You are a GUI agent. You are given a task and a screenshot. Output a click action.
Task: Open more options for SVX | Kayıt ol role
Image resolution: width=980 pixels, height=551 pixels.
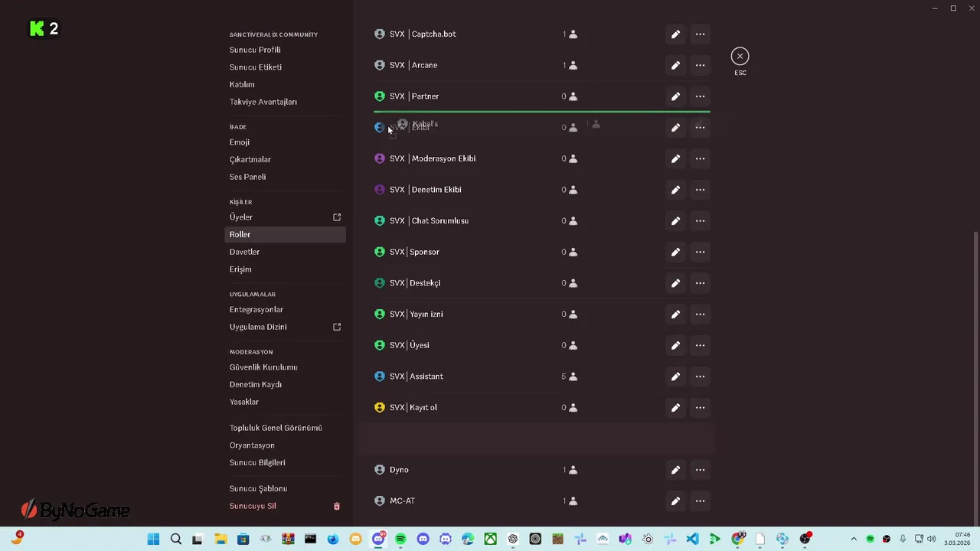coord(700,408)
